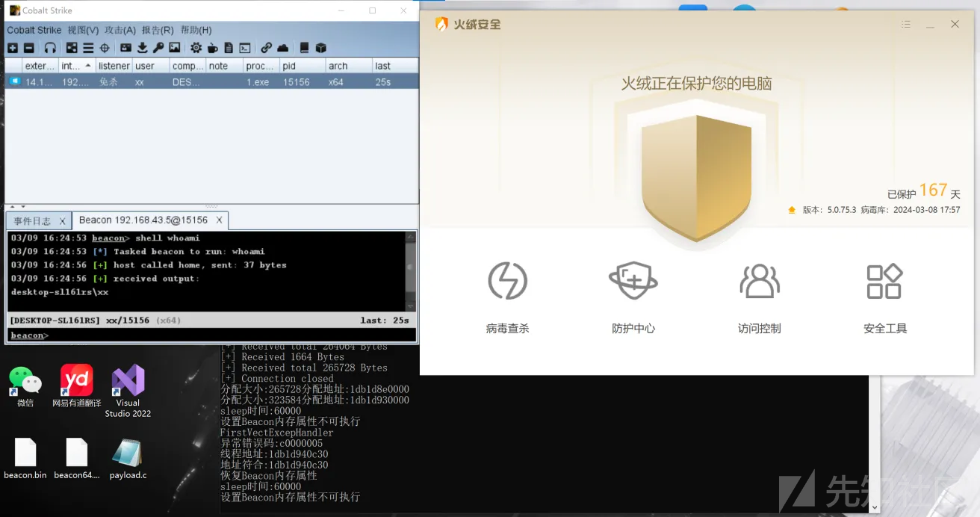Click the cloud icon in Cobalt Strike toolbar
Image resolution: width=980 pixels, height=517 pixels.
[282, 48]
